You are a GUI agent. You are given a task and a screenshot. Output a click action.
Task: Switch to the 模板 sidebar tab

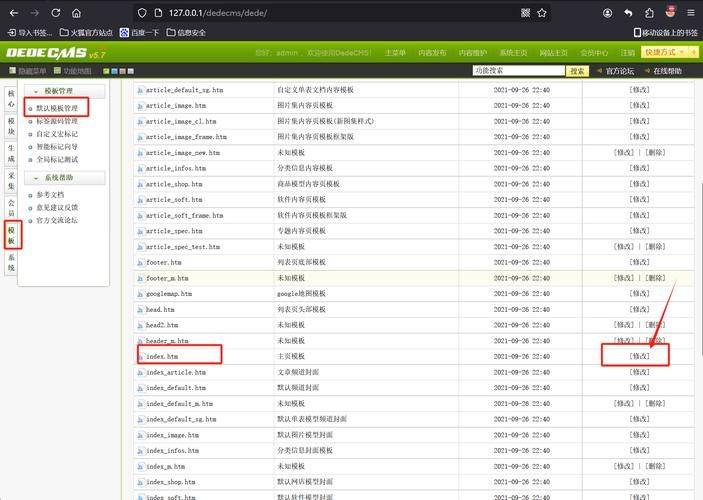[x=11, y=235]
